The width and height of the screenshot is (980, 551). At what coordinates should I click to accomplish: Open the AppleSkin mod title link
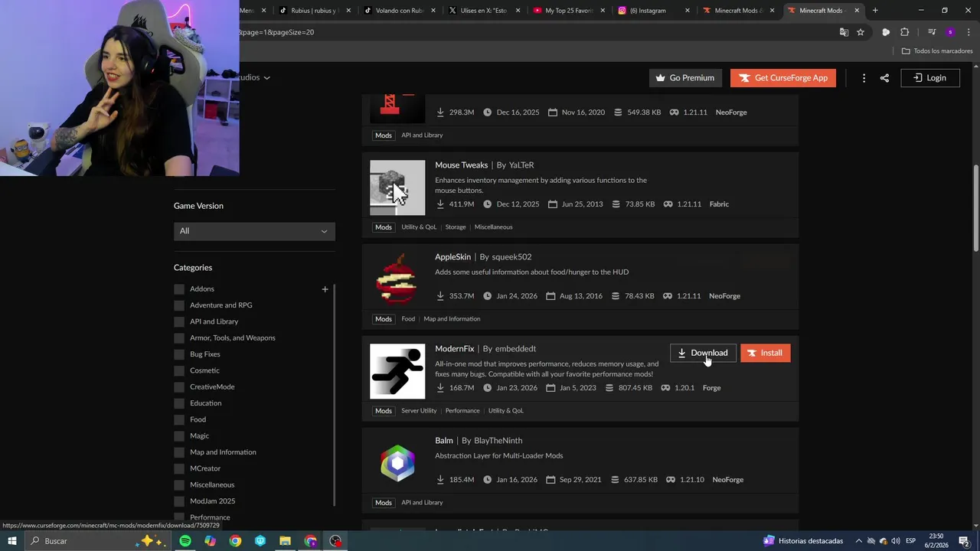tap(452, 257)
